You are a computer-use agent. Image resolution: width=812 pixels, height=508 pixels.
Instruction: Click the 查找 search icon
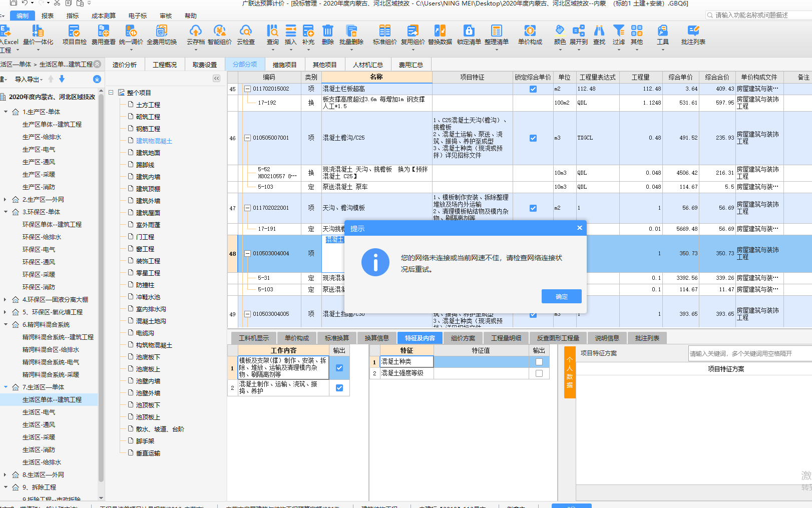point(599,35)
